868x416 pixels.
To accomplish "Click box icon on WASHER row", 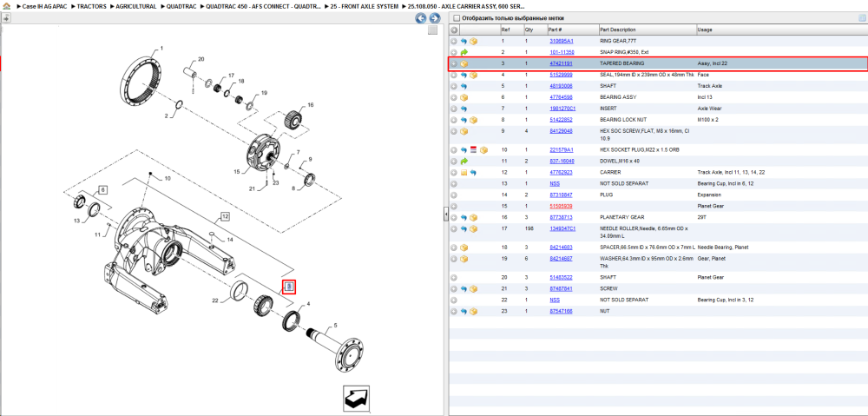I will click(x=464, y=259).
